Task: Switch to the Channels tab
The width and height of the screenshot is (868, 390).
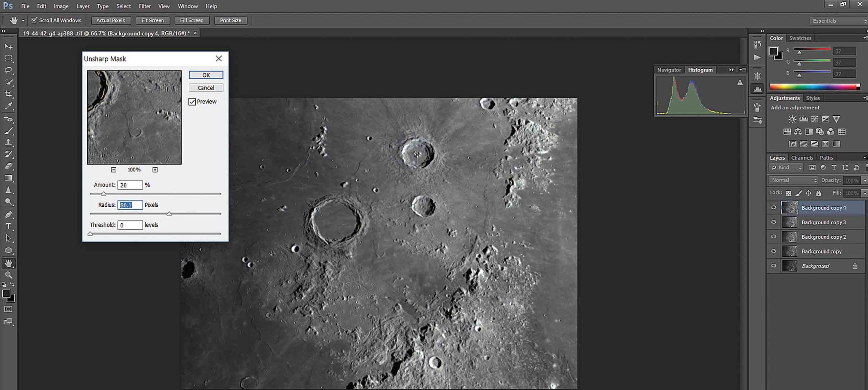Action: [x=802, y=158]
